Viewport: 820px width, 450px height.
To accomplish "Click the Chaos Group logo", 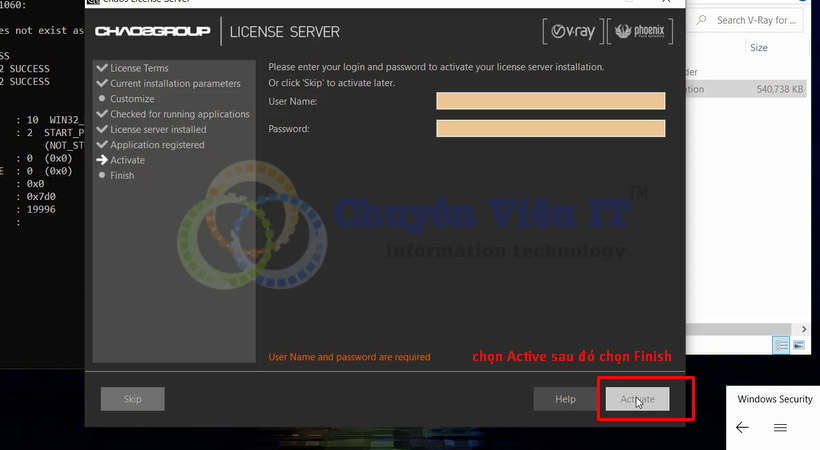I will 152,32.
